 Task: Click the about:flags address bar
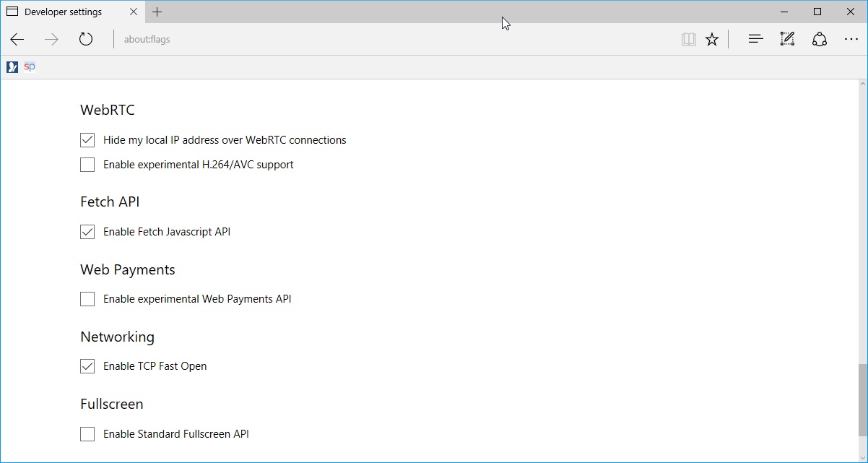pyautogui.click(x=397, y=40)
